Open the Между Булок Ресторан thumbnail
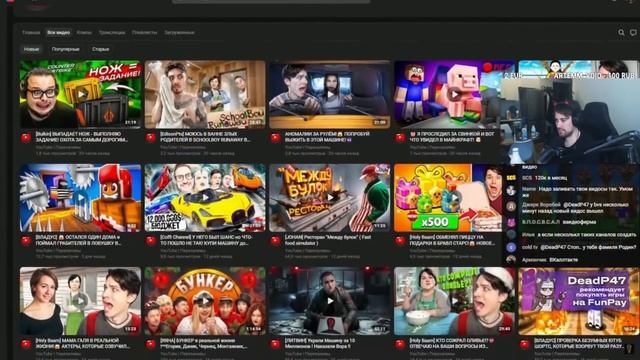Viewport: 640px width, 360px height. point(330,198)
